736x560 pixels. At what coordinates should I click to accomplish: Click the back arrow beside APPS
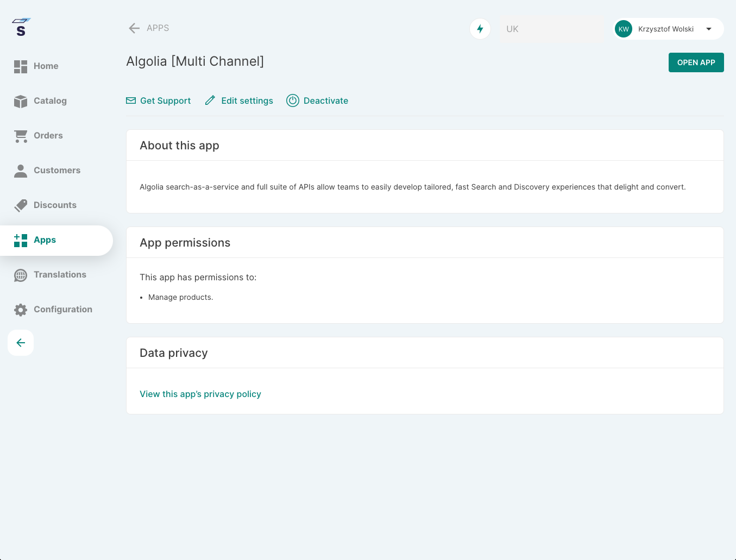coord(134,28)
